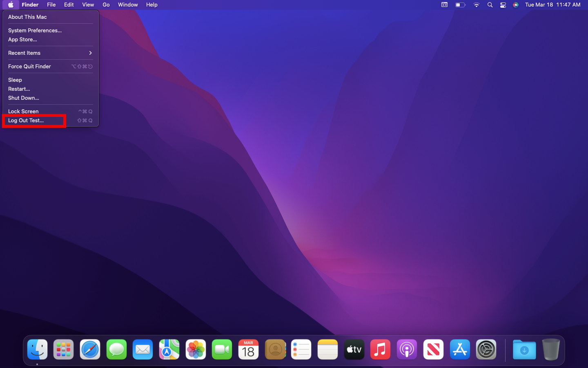Image resolution: width=588 pixels, height=368 pixels.
Task: Open the Notes app in Dock
Action: tap(327, 350)
